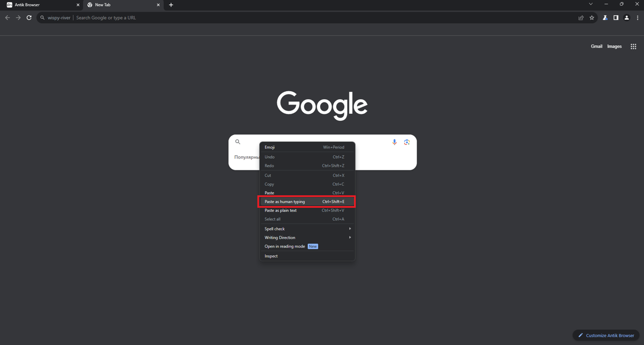Viewport: 644px width, 345px height.
Task: Switch to the Antik Browser tab
Action: pos(42,5)
